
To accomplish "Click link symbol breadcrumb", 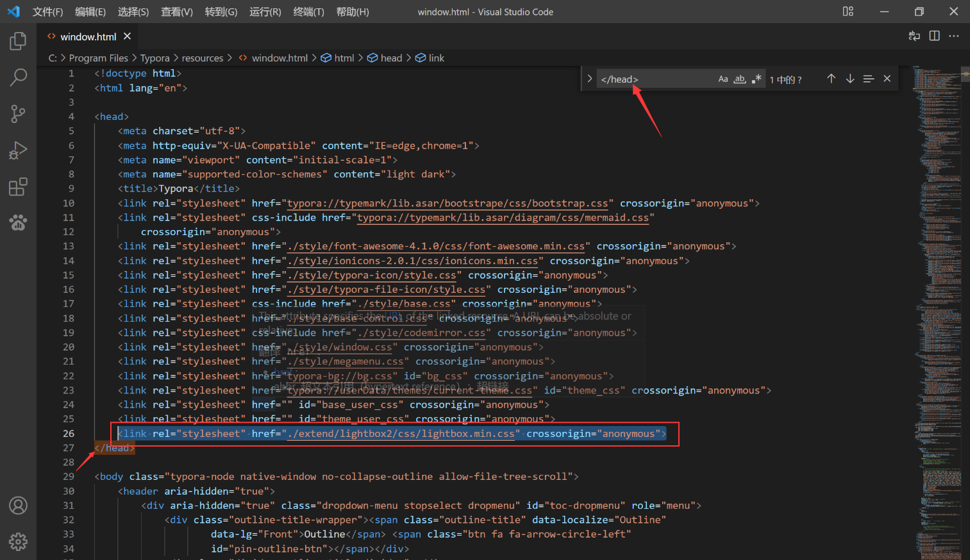I will click(x=430, y=58).
